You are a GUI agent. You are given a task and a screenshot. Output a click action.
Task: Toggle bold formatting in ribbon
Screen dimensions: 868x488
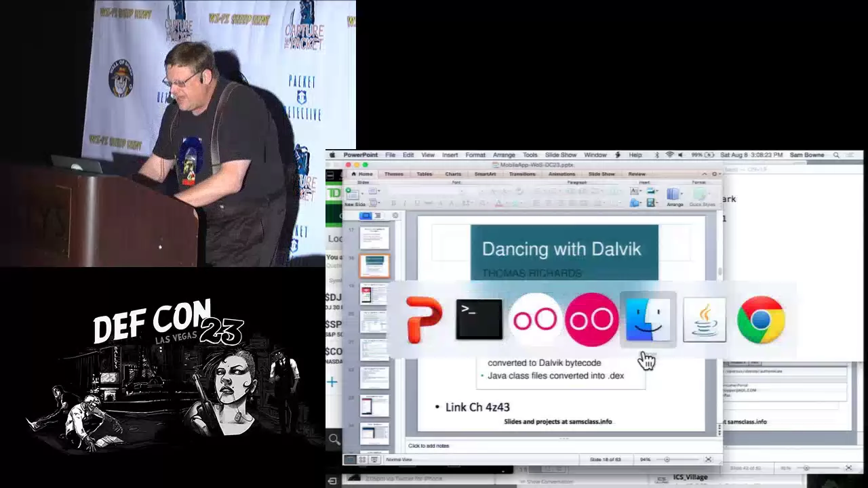pyautogui.click(x=393, y=203)
